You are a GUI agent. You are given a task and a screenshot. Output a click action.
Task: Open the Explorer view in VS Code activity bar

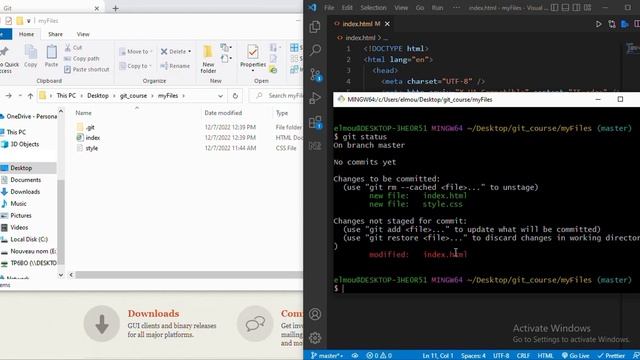pos(315,27)
